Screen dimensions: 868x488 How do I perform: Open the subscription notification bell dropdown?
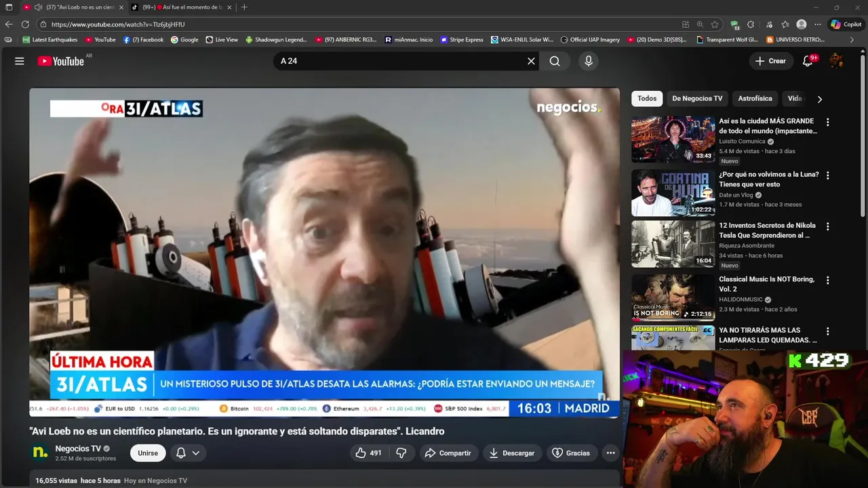click(x=188, y=453)
